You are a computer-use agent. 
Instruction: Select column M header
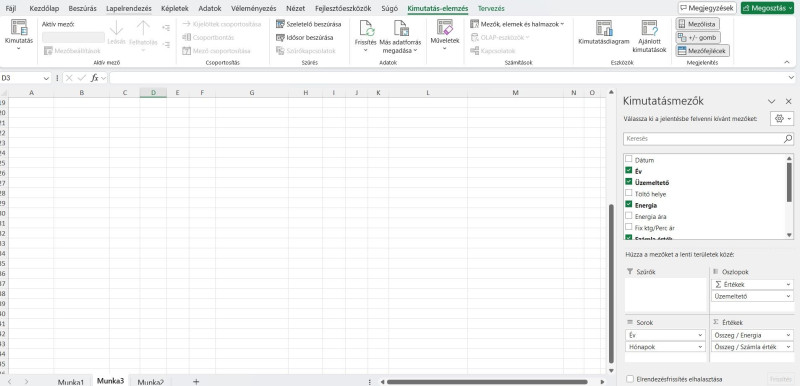click(515, 92)
